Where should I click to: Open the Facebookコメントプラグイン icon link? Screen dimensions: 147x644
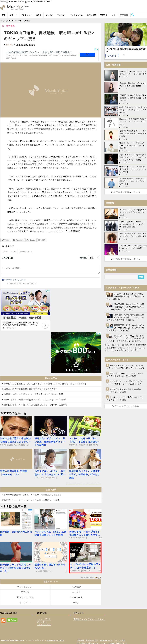(3, 280)
